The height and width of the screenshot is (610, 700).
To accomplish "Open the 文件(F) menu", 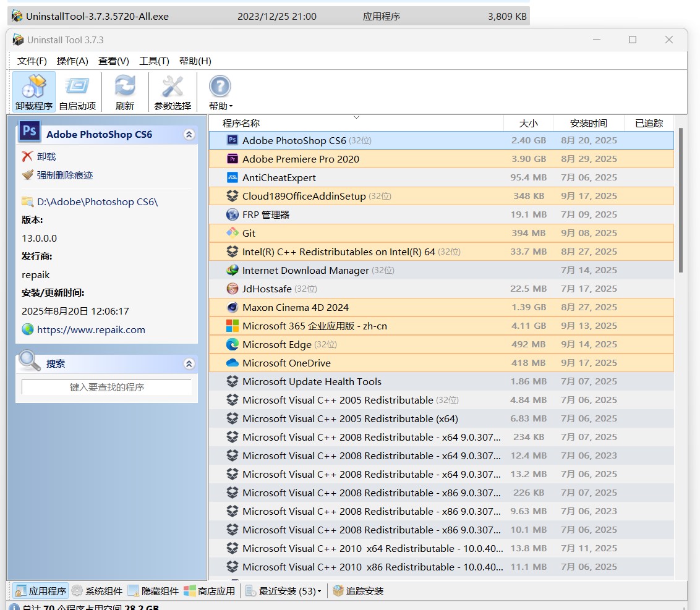I will (x=32, y=61).
